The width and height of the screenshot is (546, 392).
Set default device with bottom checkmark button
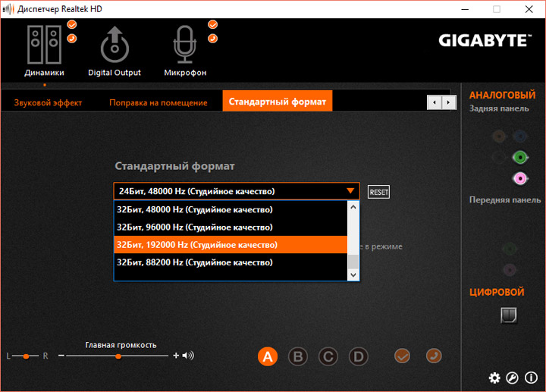tap(402, 356)
